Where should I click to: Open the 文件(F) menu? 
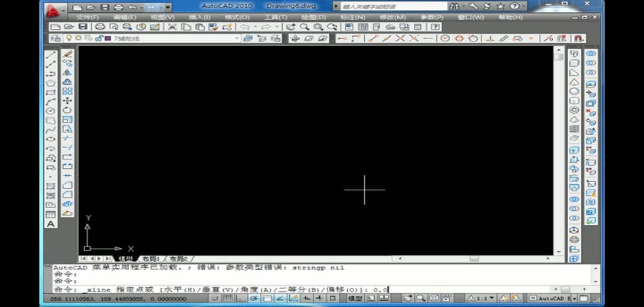click(x=87, y=17)
